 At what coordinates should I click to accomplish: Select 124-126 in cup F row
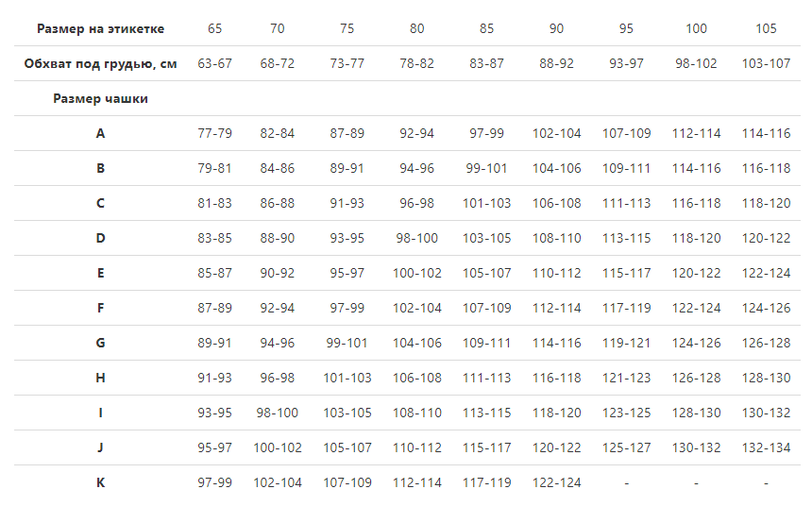766,308
